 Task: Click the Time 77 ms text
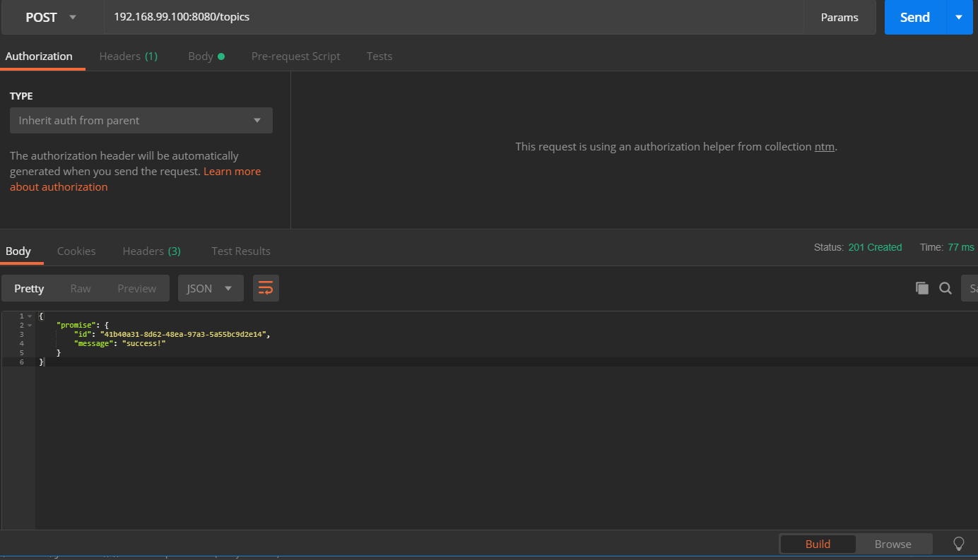click(x=947, y=247)
